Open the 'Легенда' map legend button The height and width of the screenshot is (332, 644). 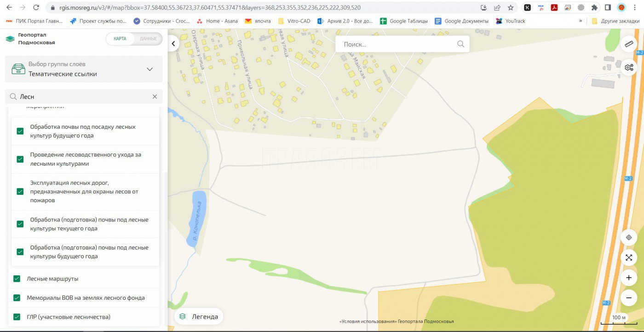(199, 316)
